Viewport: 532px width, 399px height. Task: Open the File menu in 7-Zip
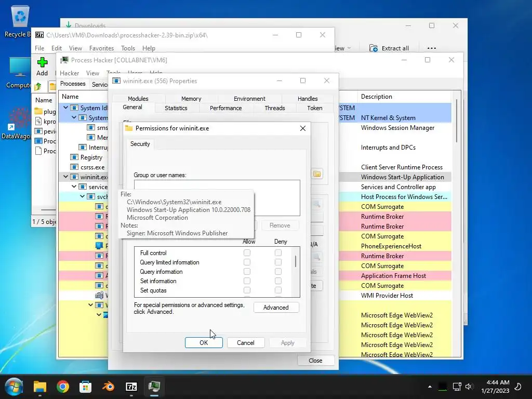point(39,48)
